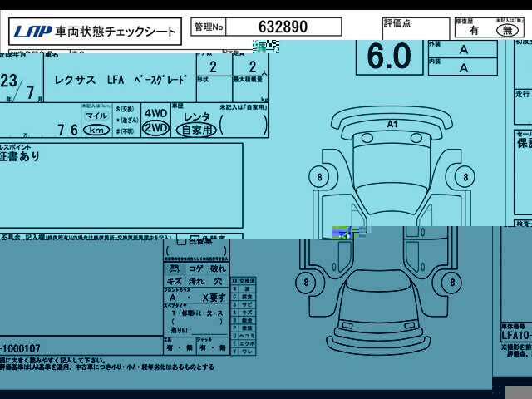Click the 最大積載量 cell
532x399 pixels.
coord(251,89)
